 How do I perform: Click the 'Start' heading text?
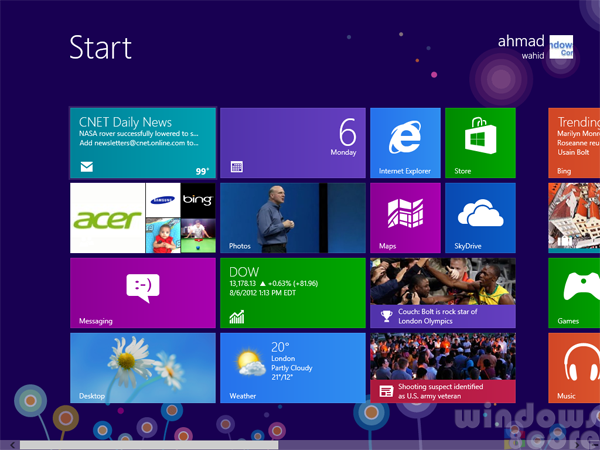[x=101, y=47]
